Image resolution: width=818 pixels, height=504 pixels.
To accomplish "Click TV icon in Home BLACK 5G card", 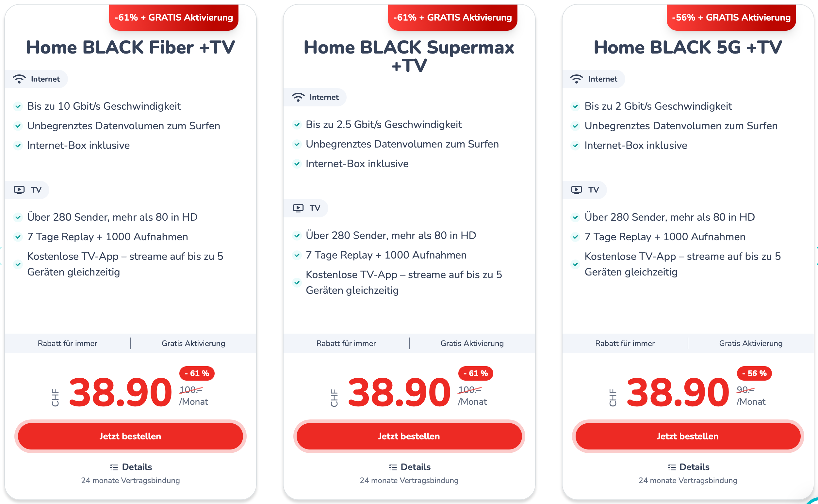I will click(577, 190).
